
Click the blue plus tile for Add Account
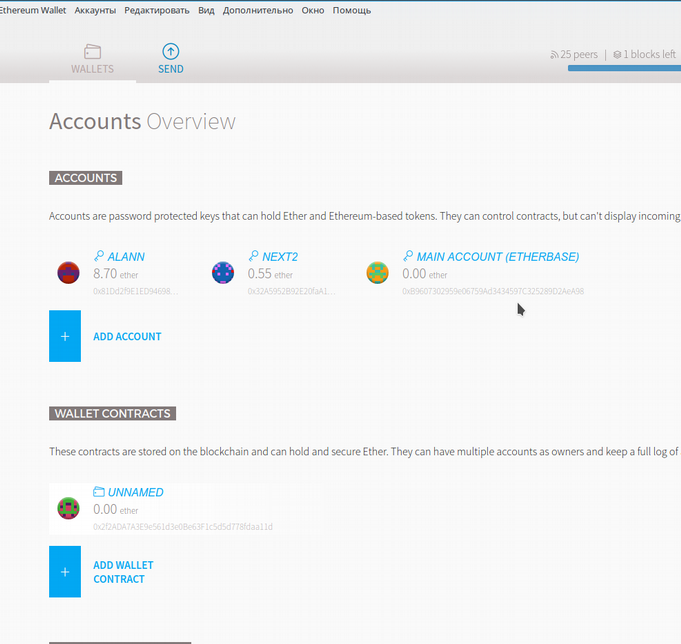(x=65, y=336)
